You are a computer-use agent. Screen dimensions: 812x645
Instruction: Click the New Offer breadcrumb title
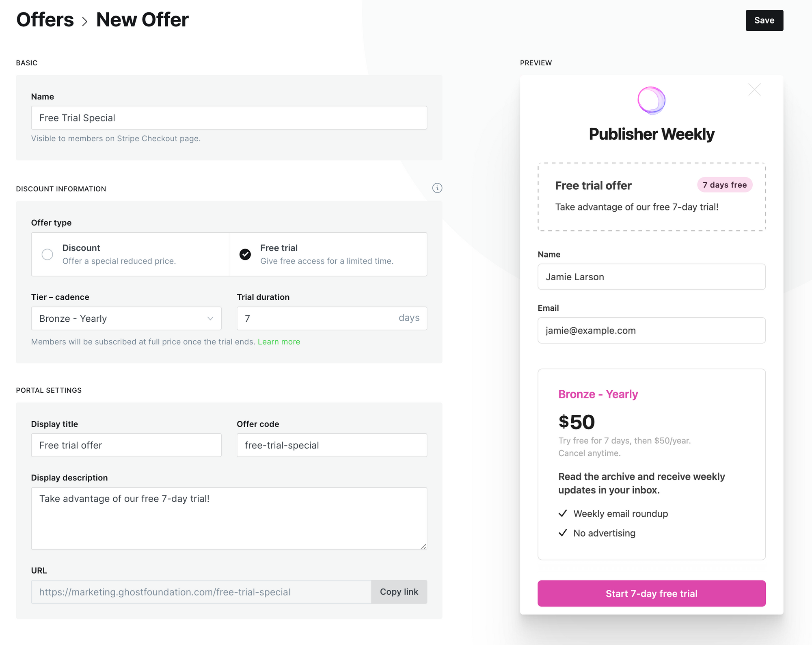tap(143, 20)
